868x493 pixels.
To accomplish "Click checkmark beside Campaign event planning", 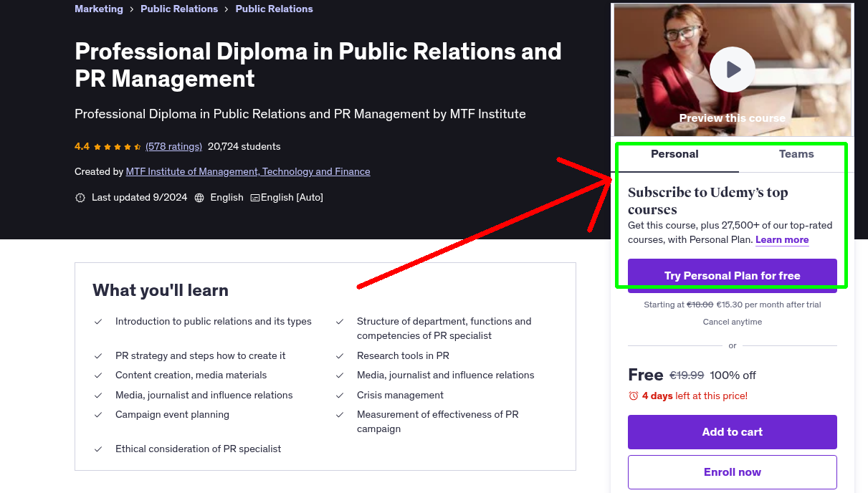I will coord(98,415).
